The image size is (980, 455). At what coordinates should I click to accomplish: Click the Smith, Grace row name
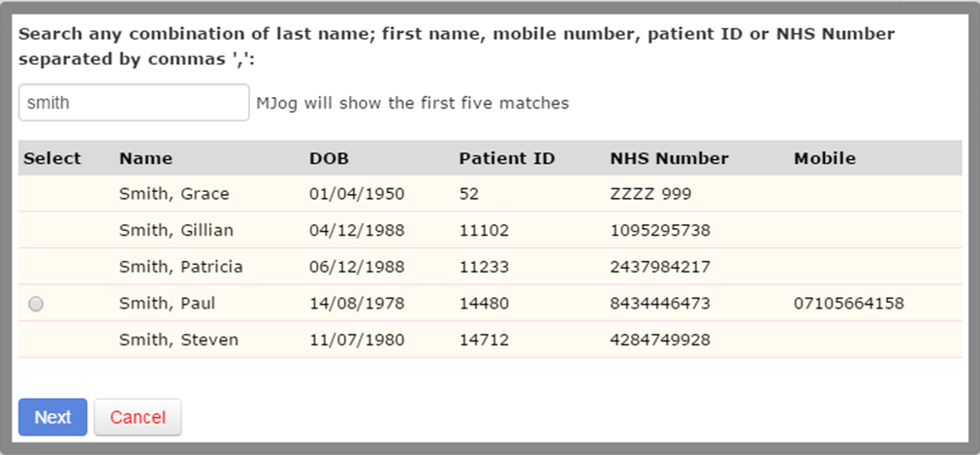(x=174, y=194)
